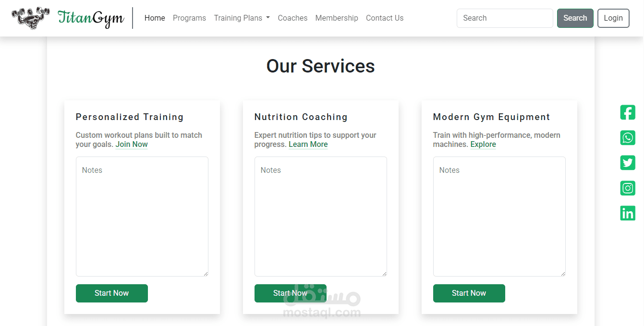Follow the Join Now link
The width and height of the screenshot is (644, 326).
point(132,145)
